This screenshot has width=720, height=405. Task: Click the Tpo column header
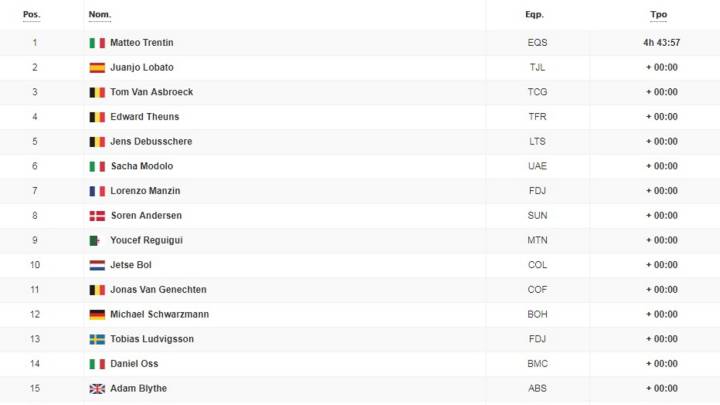pyautogui.click(x=658, y=15)
